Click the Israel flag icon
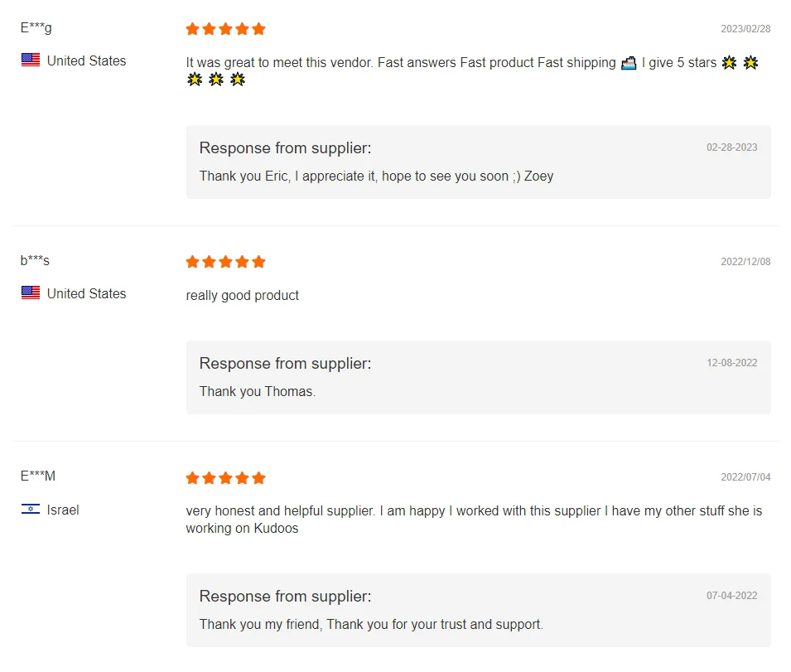The width and height of the screenshot is (791, 672). point(31,510)
